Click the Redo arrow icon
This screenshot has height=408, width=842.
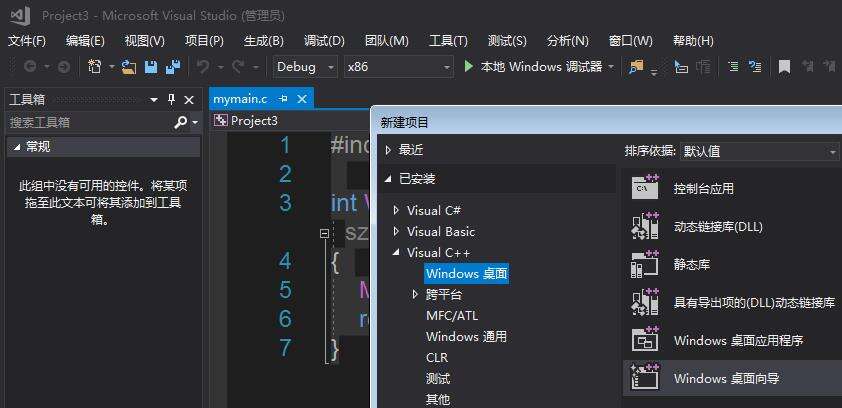(x=238, y=67)
